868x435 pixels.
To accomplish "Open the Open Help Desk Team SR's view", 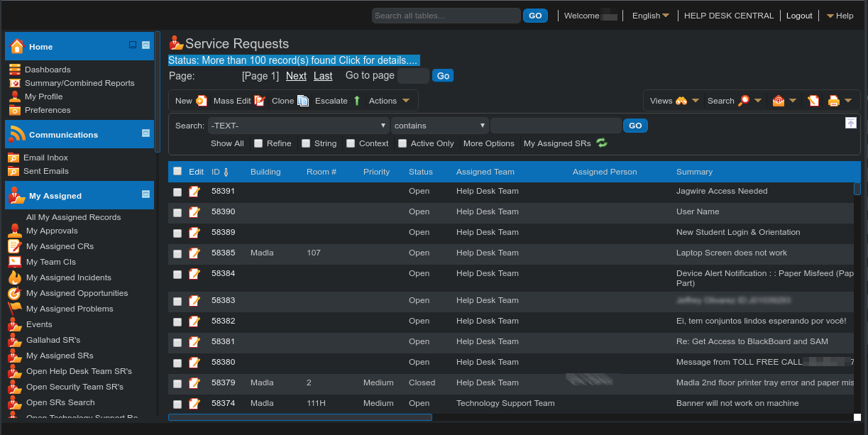I will tap(79, 371).
